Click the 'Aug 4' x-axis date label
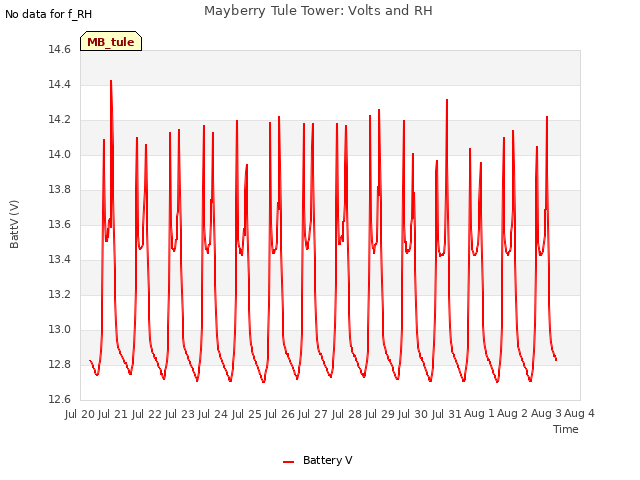640x480 pixels. (580, 414)
